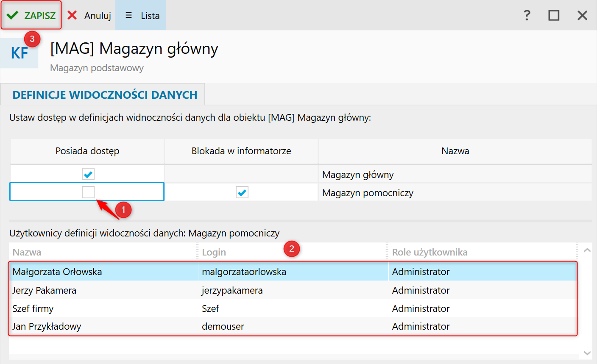Click the KF avatar tile

point(19,53)
